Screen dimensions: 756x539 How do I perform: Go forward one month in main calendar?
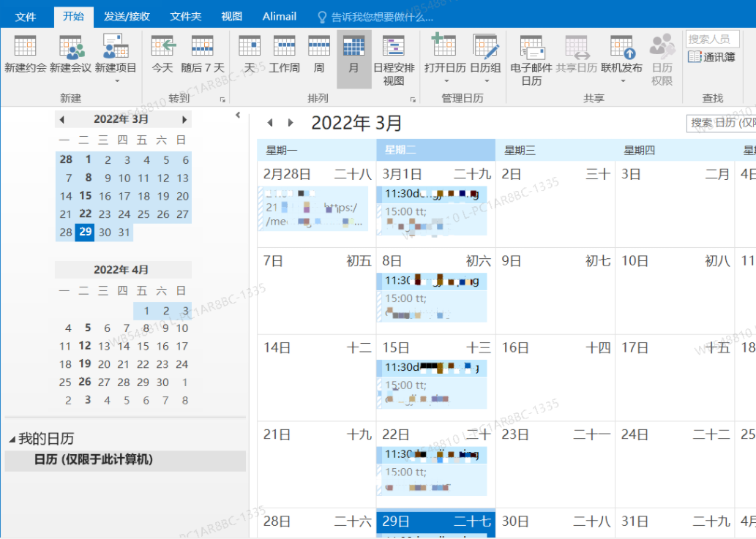coord(291,123)
